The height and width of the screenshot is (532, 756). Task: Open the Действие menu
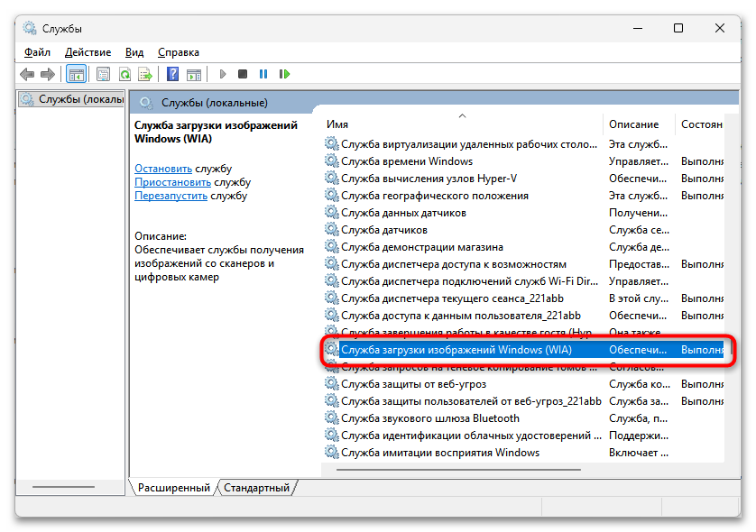[x=88, y=52]
